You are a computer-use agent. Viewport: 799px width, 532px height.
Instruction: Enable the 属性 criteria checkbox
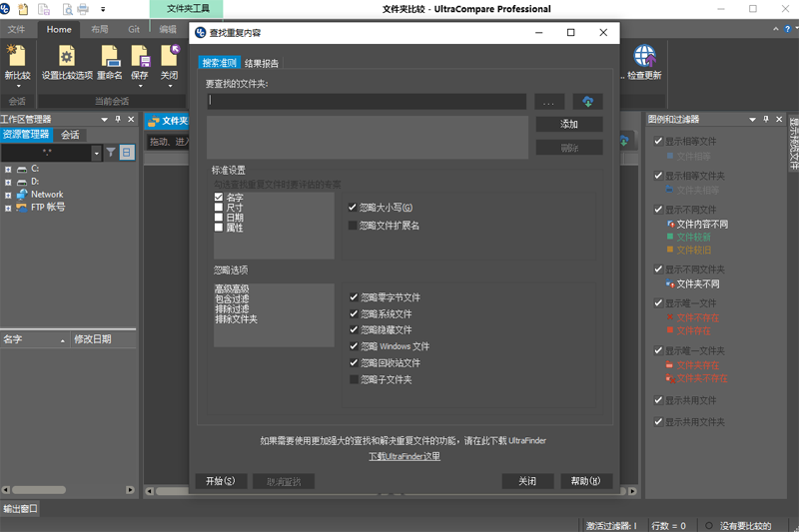coord(219,228)
